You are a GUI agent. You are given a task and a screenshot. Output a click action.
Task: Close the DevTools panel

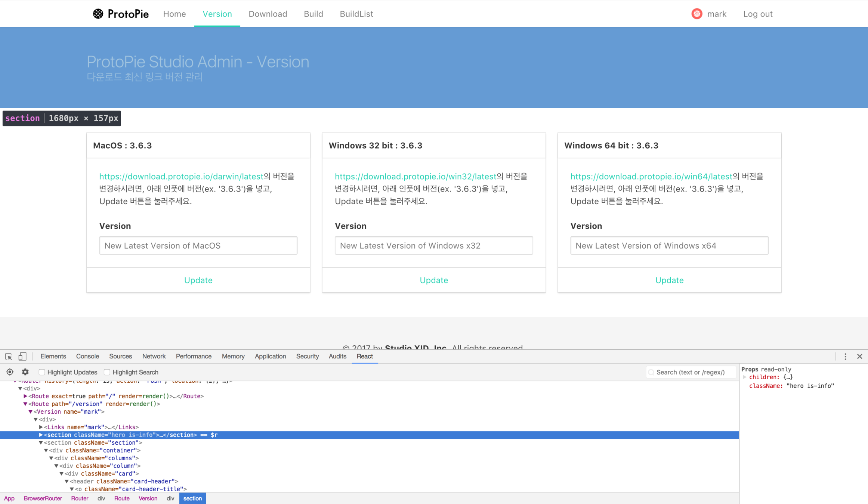(859, 357)
